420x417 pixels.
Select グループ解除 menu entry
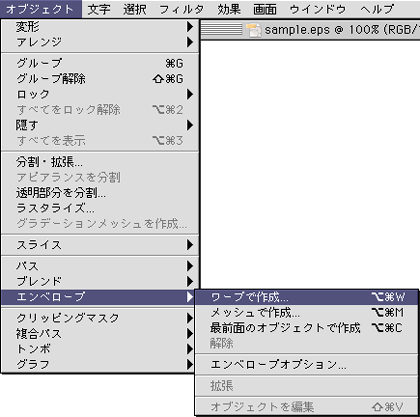coord(100,79)
